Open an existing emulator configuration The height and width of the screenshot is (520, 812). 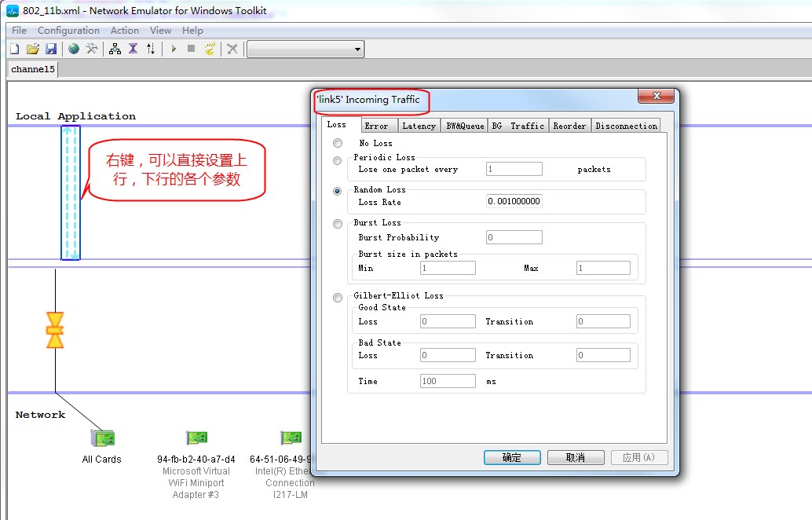[x=31, y=48]
